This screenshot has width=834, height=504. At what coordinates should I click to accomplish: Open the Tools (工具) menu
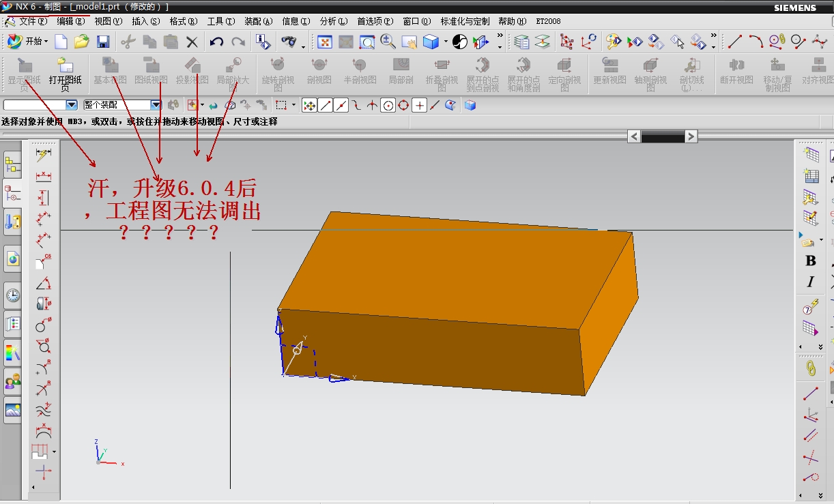(220, 21)
